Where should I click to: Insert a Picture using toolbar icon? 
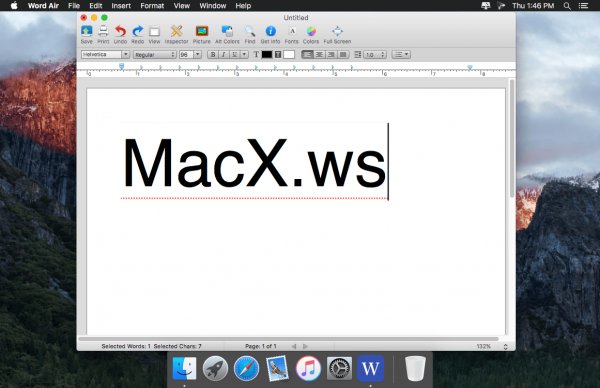coord(202,31)
